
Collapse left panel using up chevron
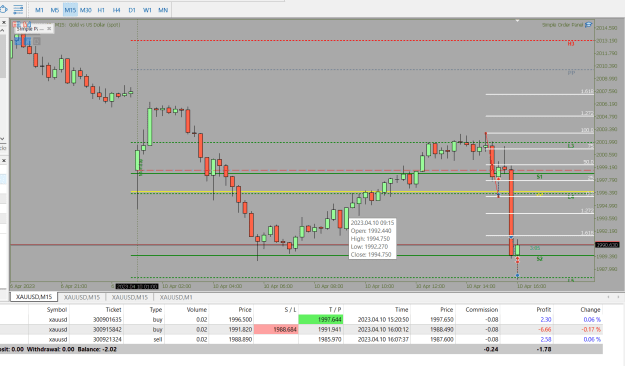(2, 30)
